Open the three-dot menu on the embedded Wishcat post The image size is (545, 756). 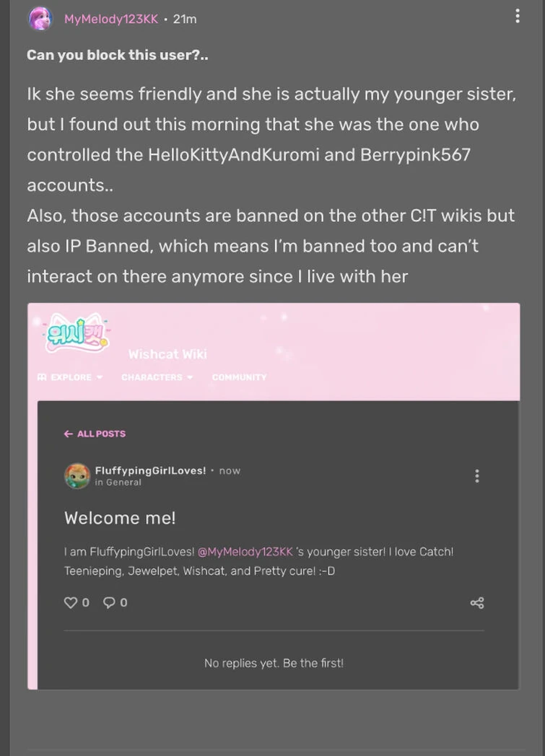click(x=476, y=475)
